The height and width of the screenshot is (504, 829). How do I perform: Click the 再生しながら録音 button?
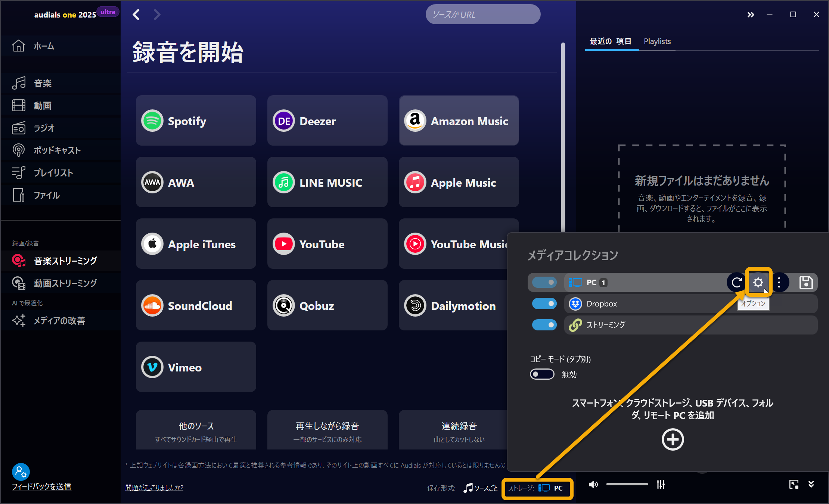click(327, 430)
